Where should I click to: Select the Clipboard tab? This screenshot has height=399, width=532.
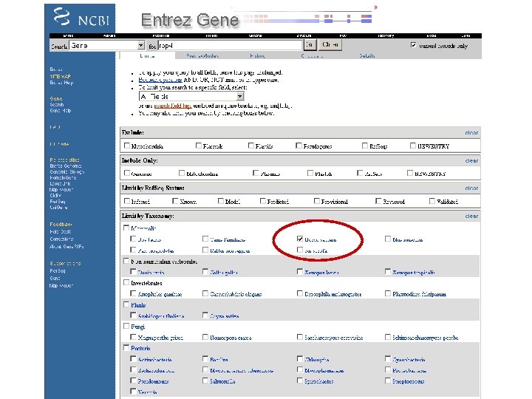(312, 55)
